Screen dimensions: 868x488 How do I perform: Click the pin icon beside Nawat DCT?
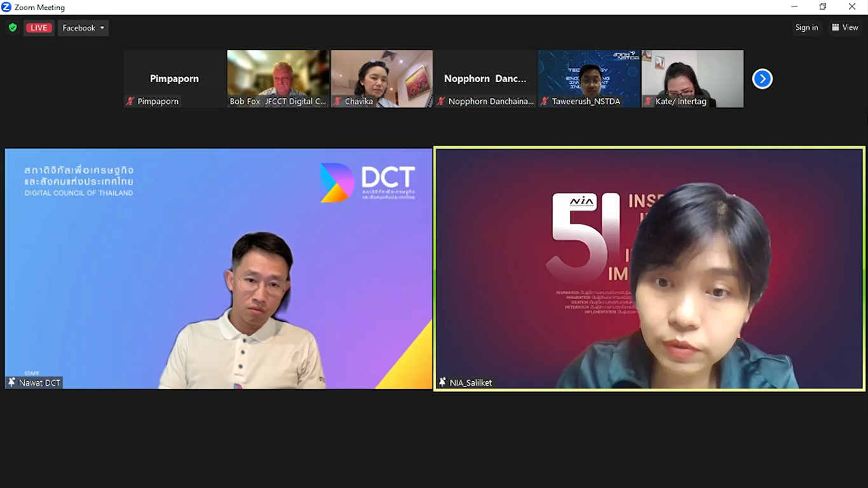click(x=11, y=383)
